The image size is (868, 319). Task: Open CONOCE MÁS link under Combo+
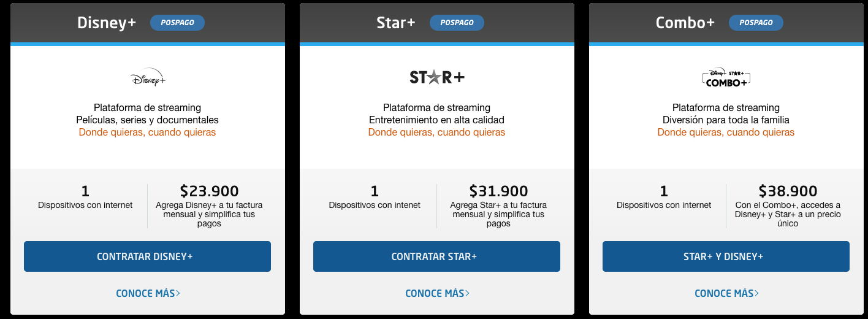tap(726, 293)
